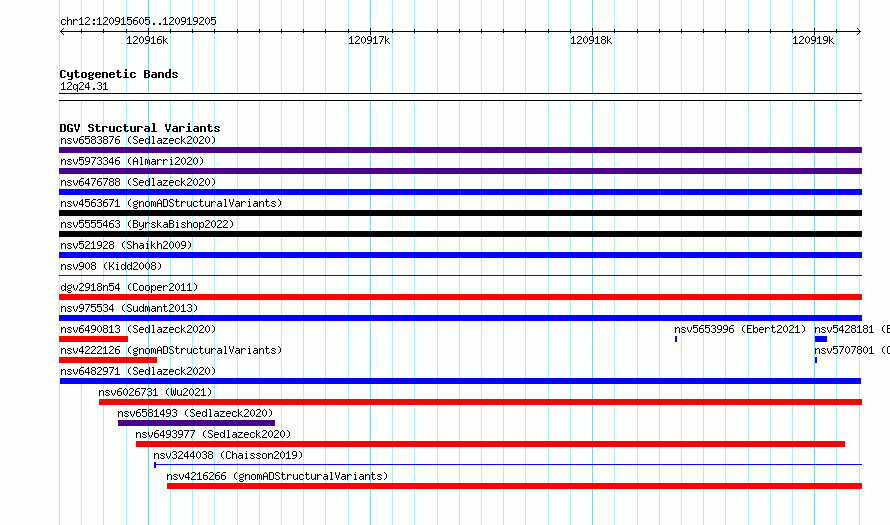
Task: Open nsv4216266 (gnomADStructuralVariants) label
Action: pyautogui.click(x=277, y=476)
